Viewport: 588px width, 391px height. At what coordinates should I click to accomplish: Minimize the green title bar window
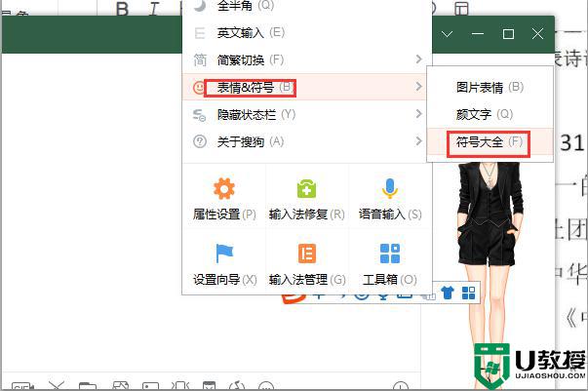(478, 34)
